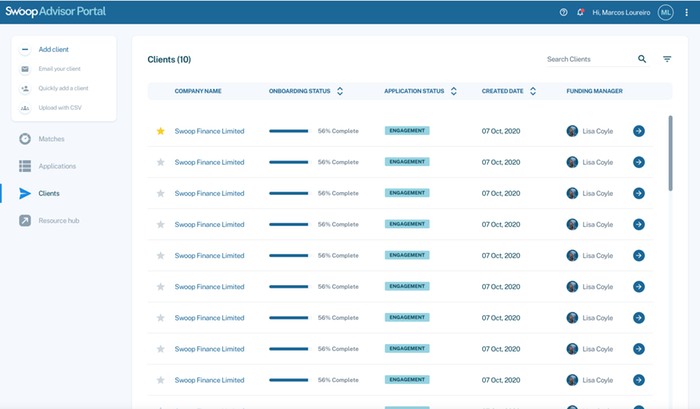Click the Email your client envelope icon
Image resolution: width=700 pixels, height=409 pixels.
point(25,69)
